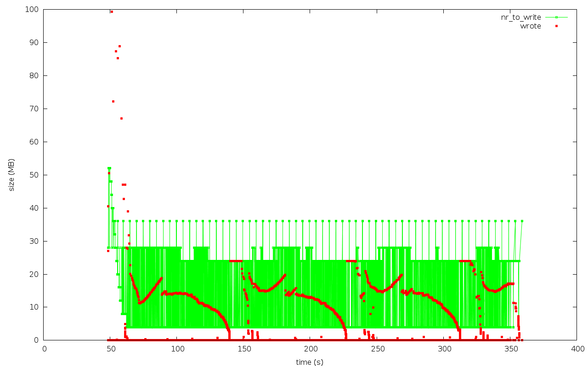Click the x-axis tick label 250
The image size is (588, 368).
(377, 349)
